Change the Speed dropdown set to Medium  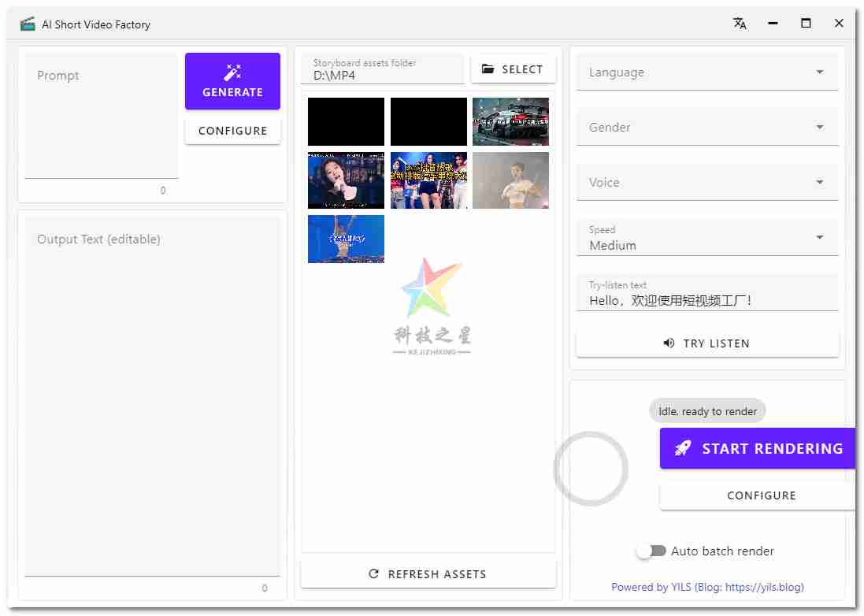point(706,238)
